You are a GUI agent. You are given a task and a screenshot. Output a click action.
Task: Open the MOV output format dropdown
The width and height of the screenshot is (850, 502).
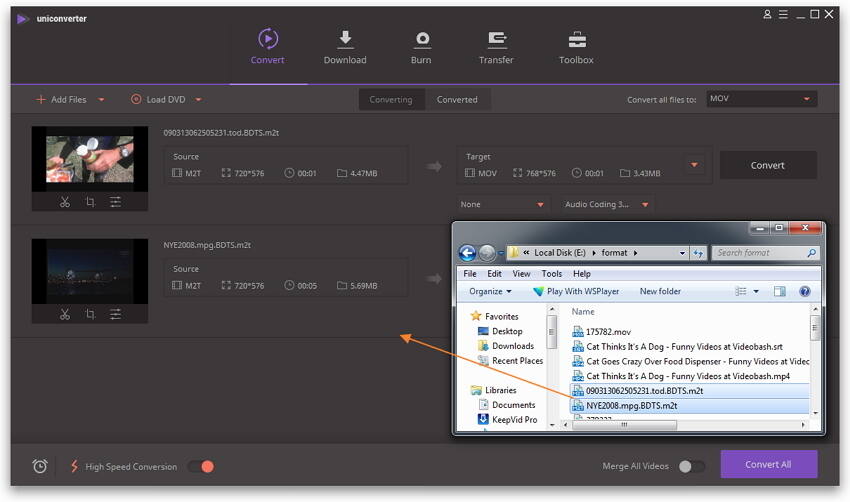(761, 99)
